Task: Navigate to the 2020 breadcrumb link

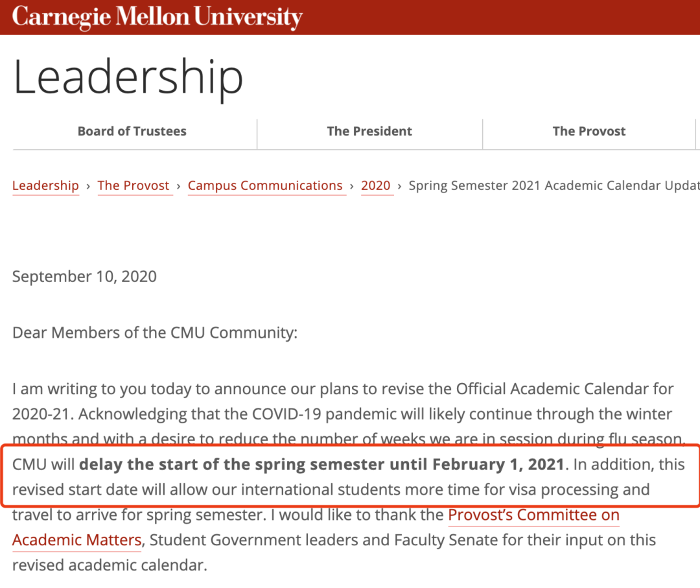Action: (x=376, y=185)
